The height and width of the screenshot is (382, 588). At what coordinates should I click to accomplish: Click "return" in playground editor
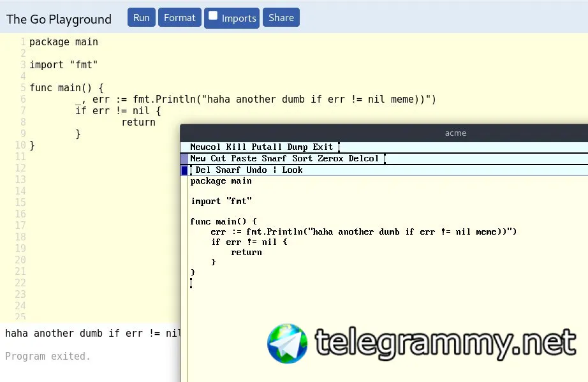coord(138,122)
